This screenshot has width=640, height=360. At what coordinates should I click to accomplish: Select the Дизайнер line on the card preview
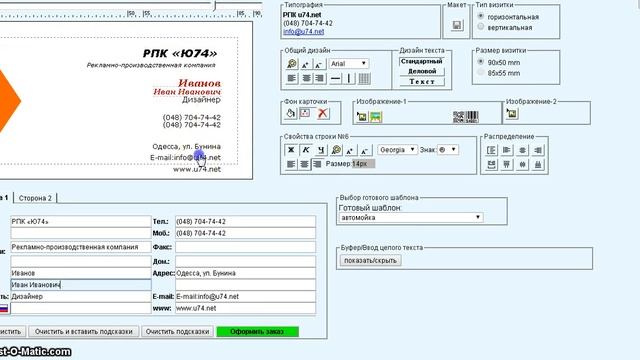[x=201, y=100]
